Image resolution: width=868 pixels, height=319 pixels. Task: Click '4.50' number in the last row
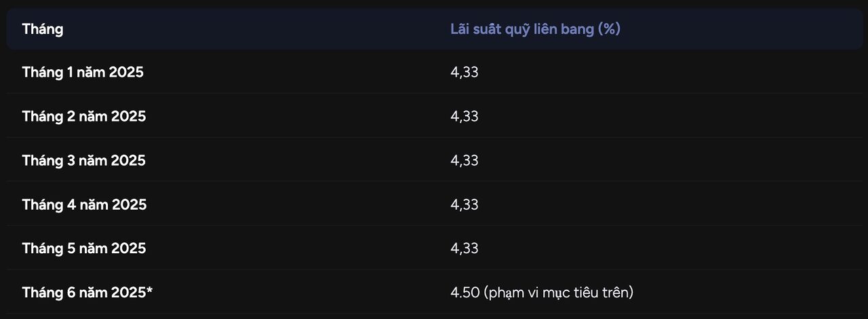pyautogui.click(x=465, y=293)
